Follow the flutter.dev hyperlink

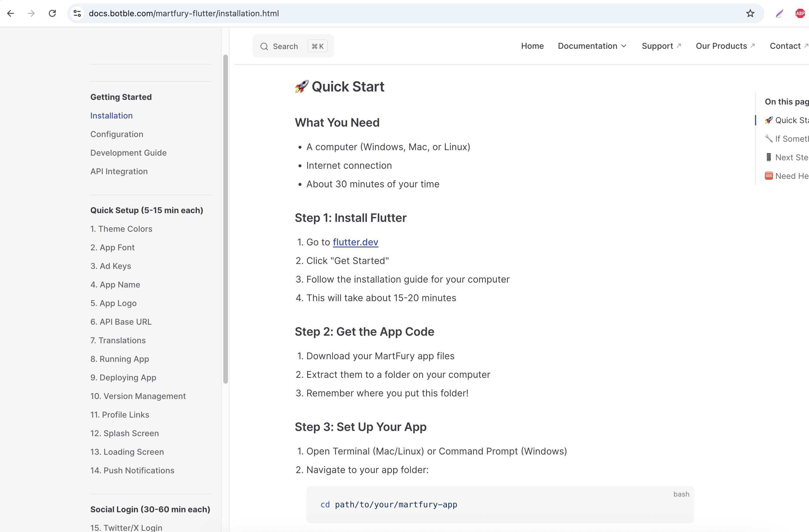click(x=355, y=242)
